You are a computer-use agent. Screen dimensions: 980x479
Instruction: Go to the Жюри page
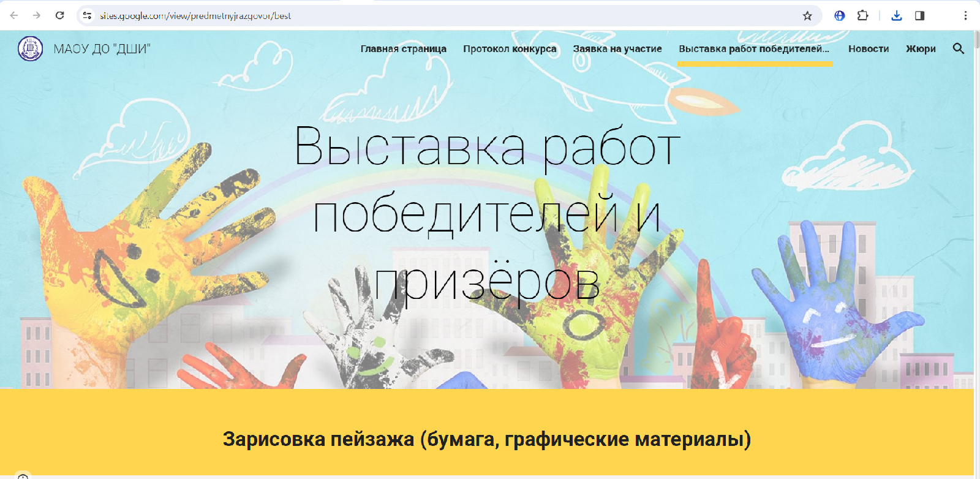point(921,49)
